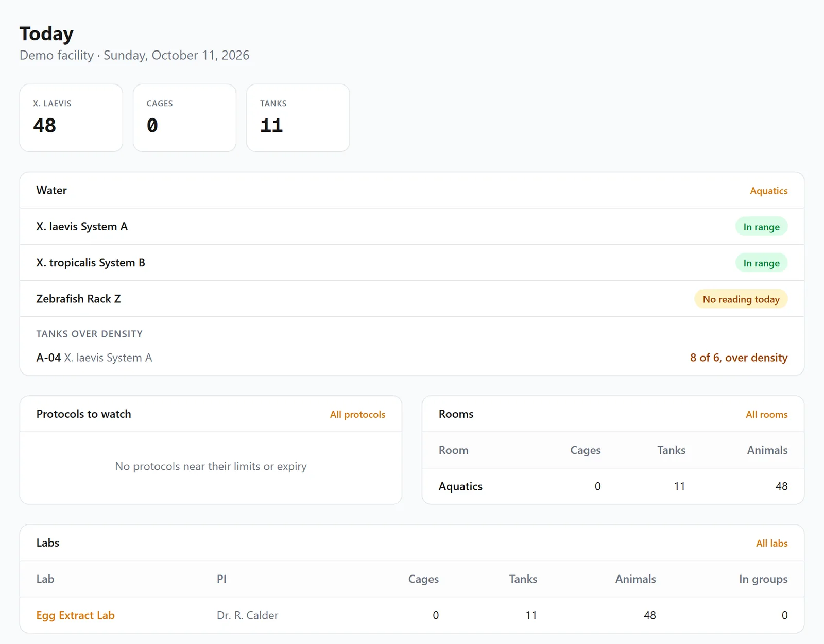Click Aquatics room animals value 48
The image size is (824, 644).
click(x=781, y=486)
